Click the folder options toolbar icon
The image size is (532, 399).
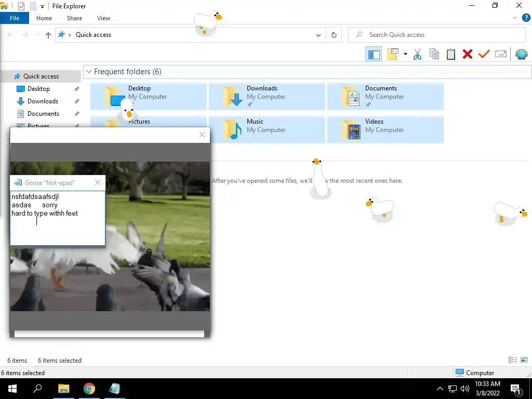coord(393,54)
